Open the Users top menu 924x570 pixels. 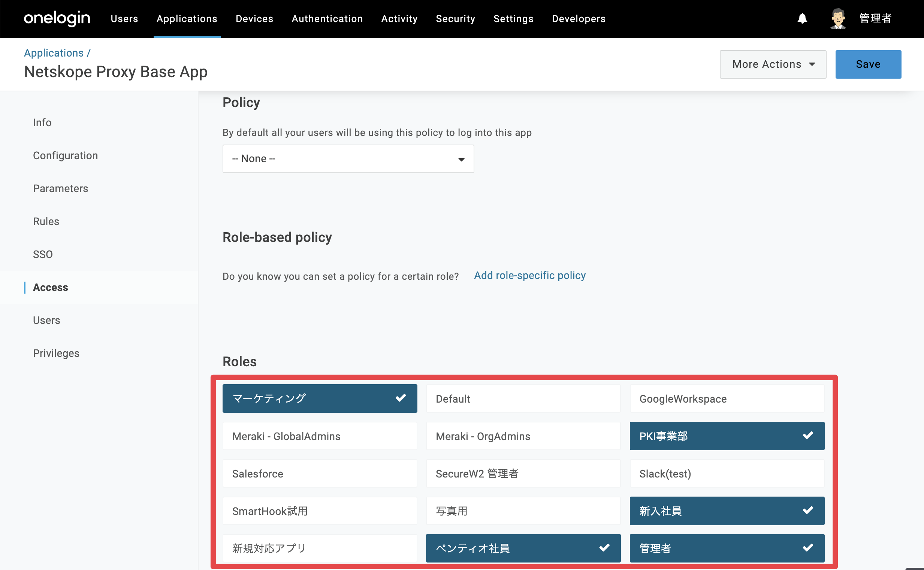coord(124,19)
